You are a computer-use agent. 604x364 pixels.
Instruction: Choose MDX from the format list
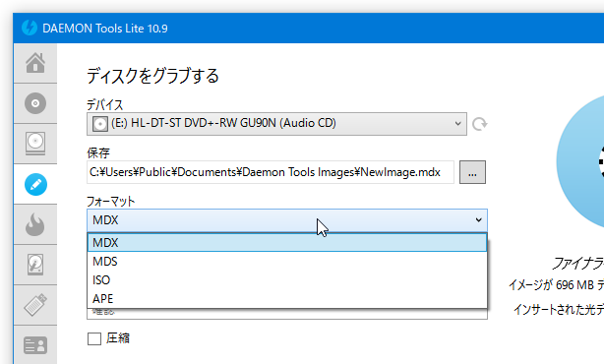click(287, 243)
